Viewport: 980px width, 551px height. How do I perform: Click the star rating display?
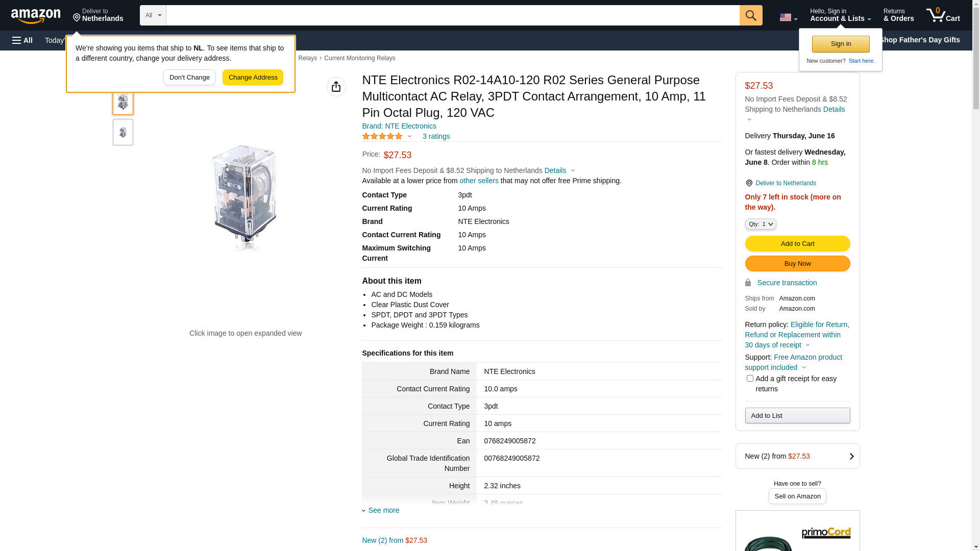382,136
